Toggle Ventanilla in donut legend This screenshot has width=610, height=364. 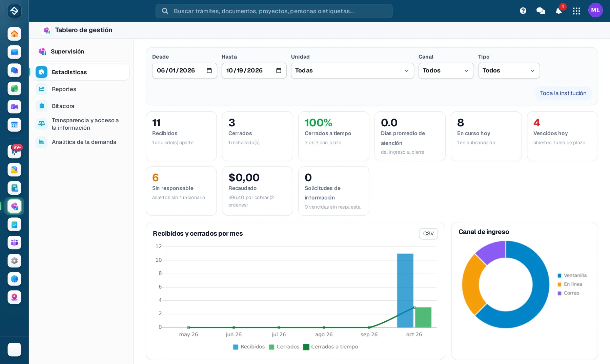pos(572,275)
